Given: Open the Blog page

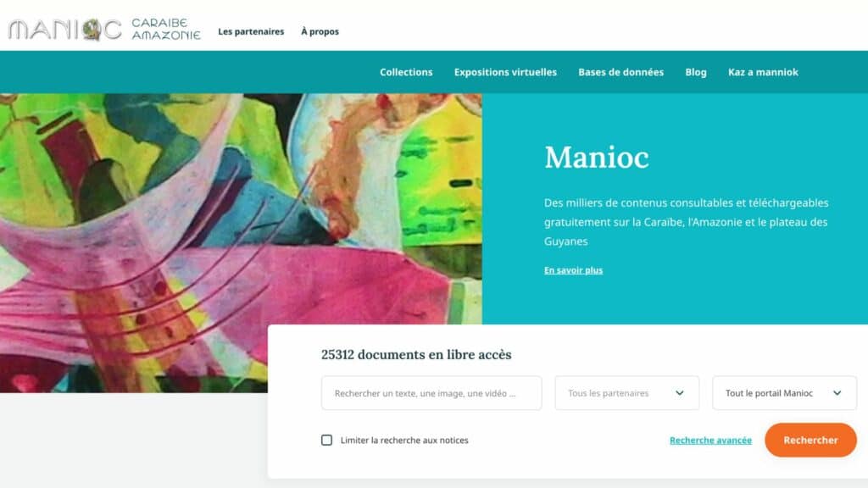Looking at the screenshot, I should 696,73.
